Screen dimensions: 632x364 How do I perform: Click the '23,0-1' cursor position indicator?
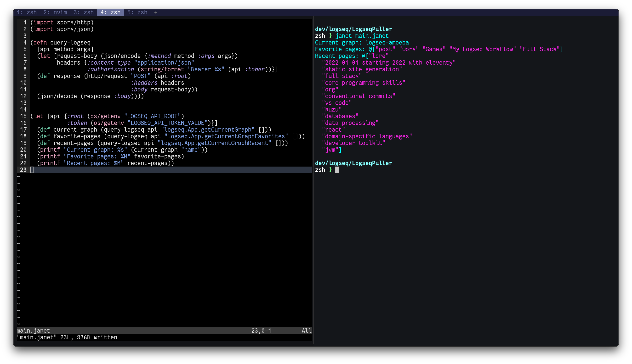click(x=261, y=331)
